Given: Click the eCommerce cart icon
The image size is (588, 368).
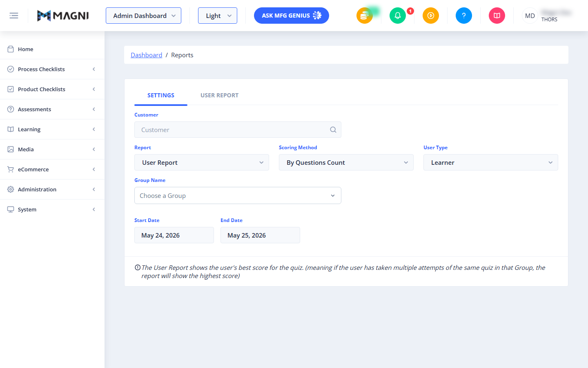Looking at the screenshot, I should click(x=11, y=169).
